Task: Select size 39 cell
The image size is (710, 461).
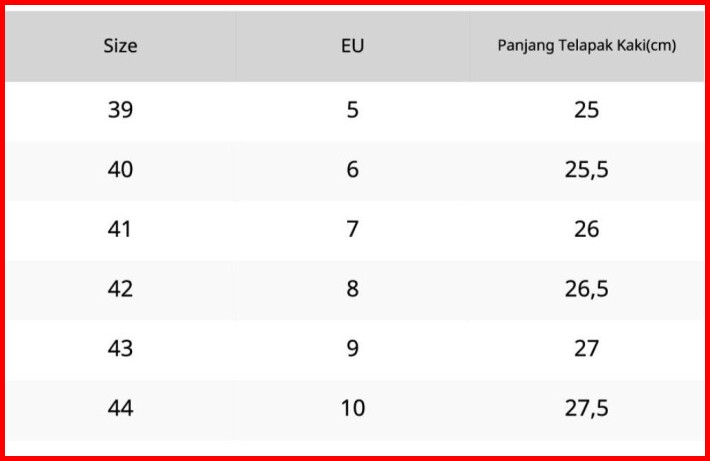Action: coord(120,110)
